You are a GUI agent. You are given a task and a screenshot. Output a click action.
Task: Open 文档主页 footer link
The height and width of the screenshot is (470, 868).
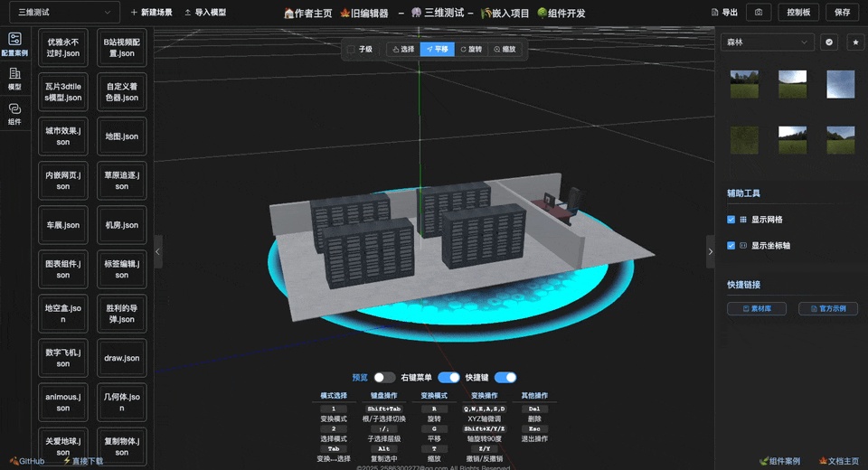point(839,461)
